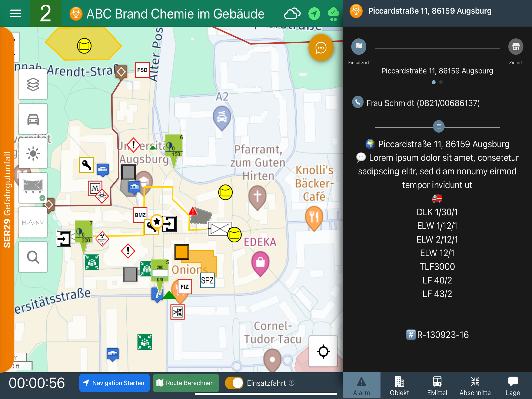This screenshot has width=532, height=399.
Task: Click Navigation Starten button
Action: pos(115,383)
